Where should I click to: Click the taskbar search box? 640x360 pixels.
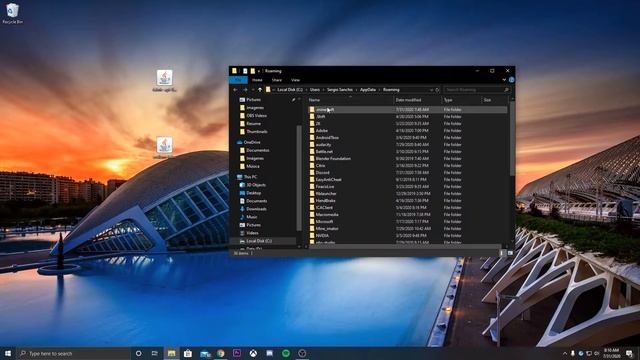pos(73,353)
